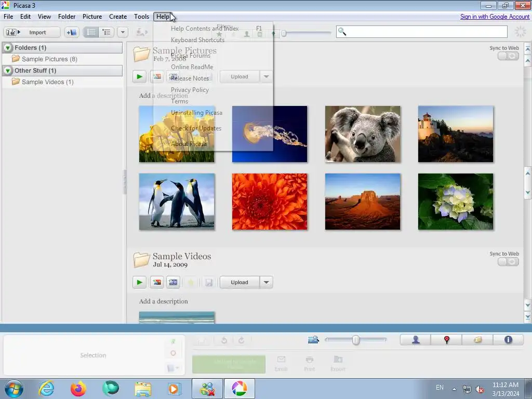Show the Places panel with the map pin
The height and width of the screenshot is (399, 532).
click(446, 340)
